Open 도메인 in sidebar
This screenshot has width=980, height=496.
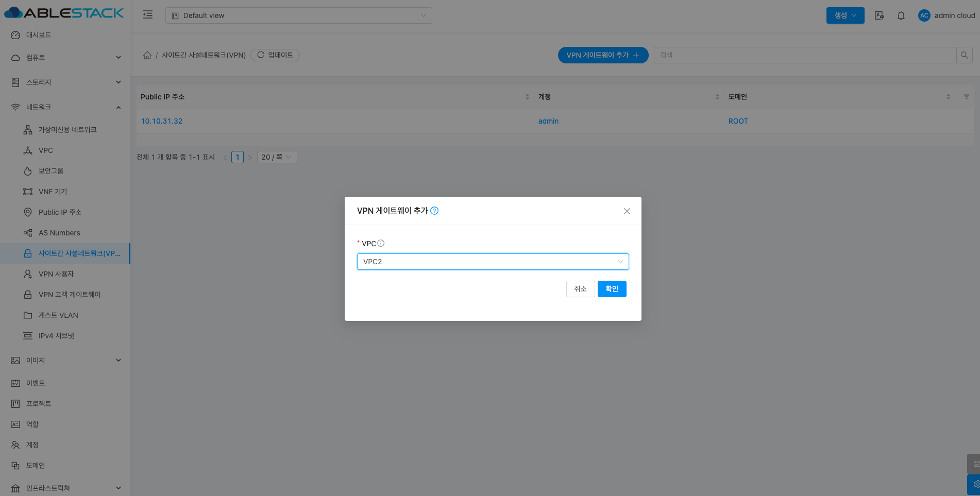tap(65, 466)
